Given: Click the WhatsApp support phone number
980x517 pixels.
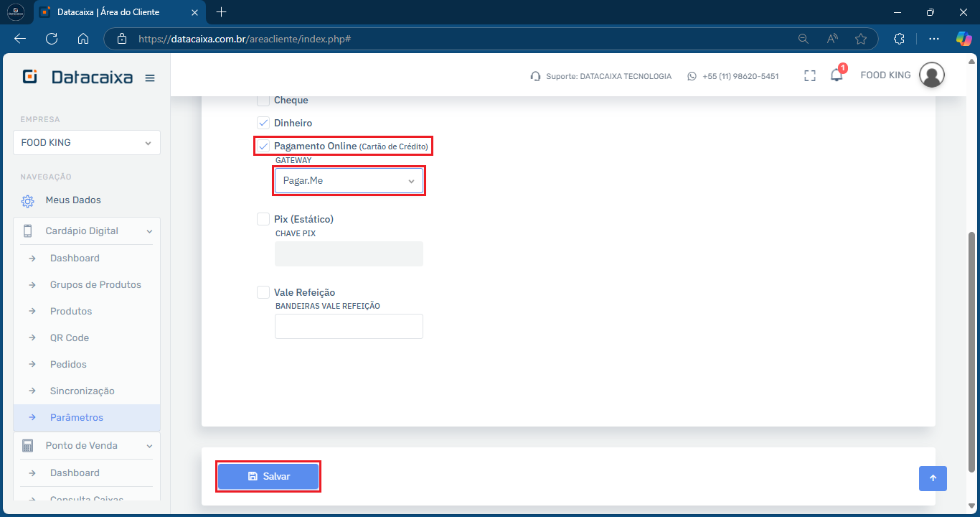Looking at the screenshot, I should (740, 76).
